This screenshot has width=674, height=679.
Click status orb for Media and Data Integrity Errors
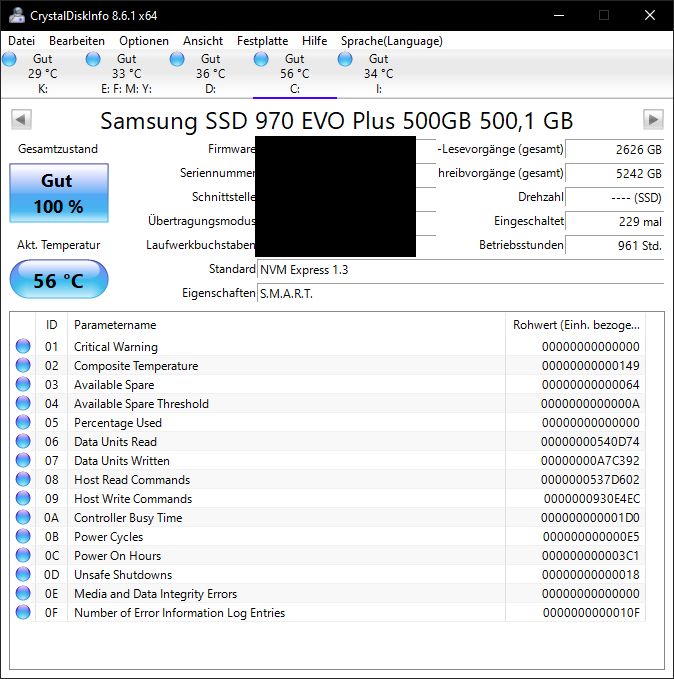pyautogui.click(x=23, y=593)
